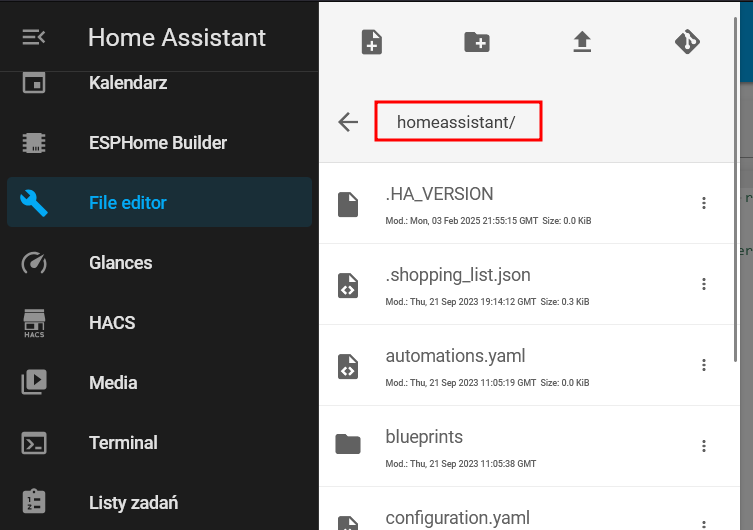Go back to parent directory arrow

(348, 122)
